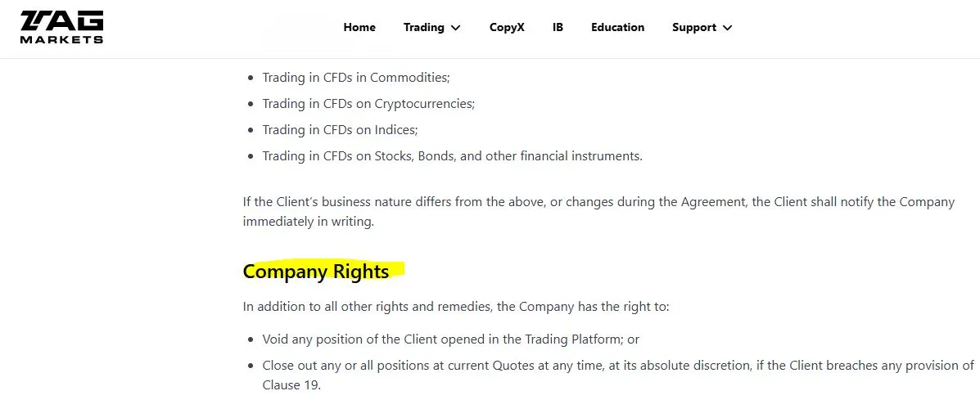The width and height of the screenshot is (980, 418).
Task: Click the ZAG Markets logo
Action: click(x=62, y=27)
